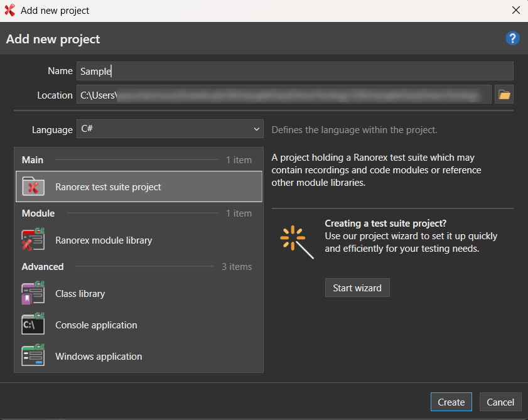Screen dimensions: 528x420
Task: Click the 'Advanced' group header
Action: pos(43,266)
